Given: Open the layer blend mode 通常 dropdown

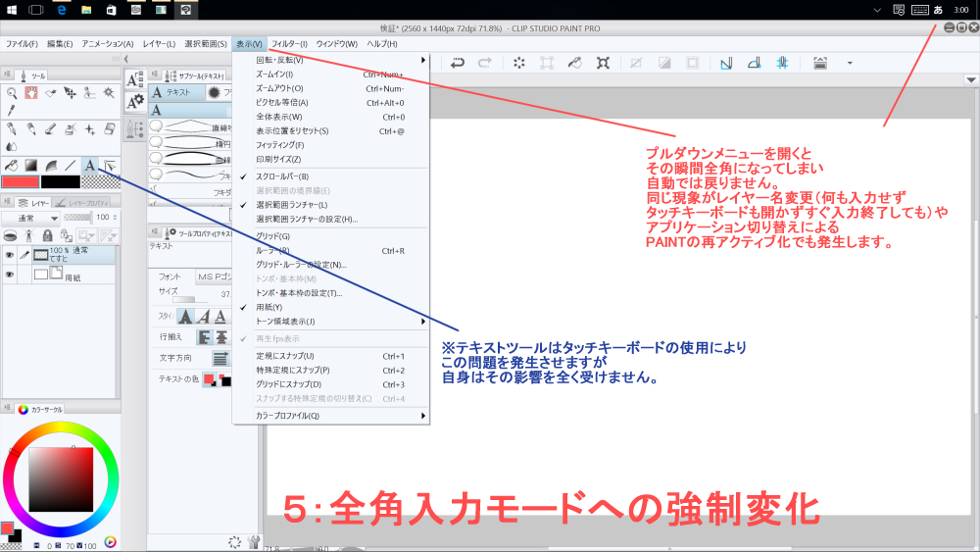Looking at the screenshot, I should coord(44,217).
